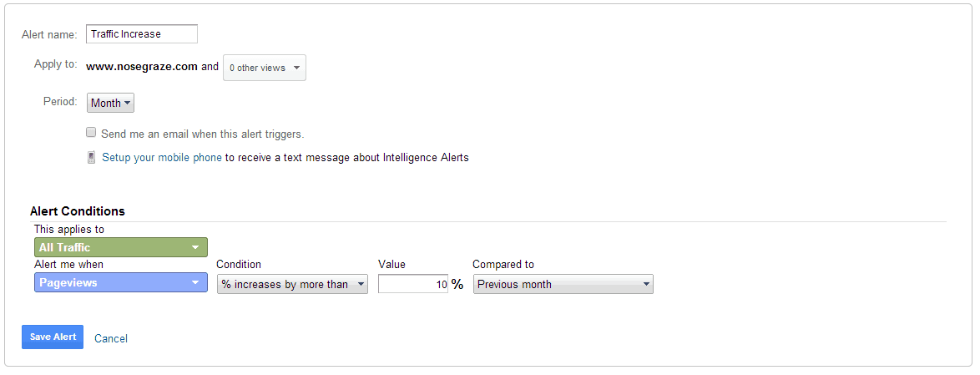This screenshot has height=375, width=980.
Task: Click the www.nosegraze.com view name
Action: coord(142,67)
